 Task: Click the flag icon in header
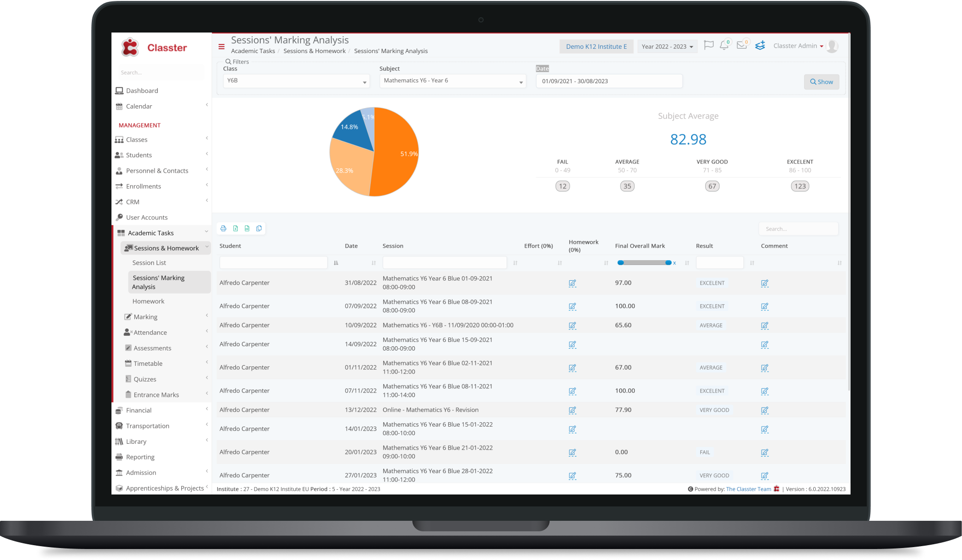708,45
